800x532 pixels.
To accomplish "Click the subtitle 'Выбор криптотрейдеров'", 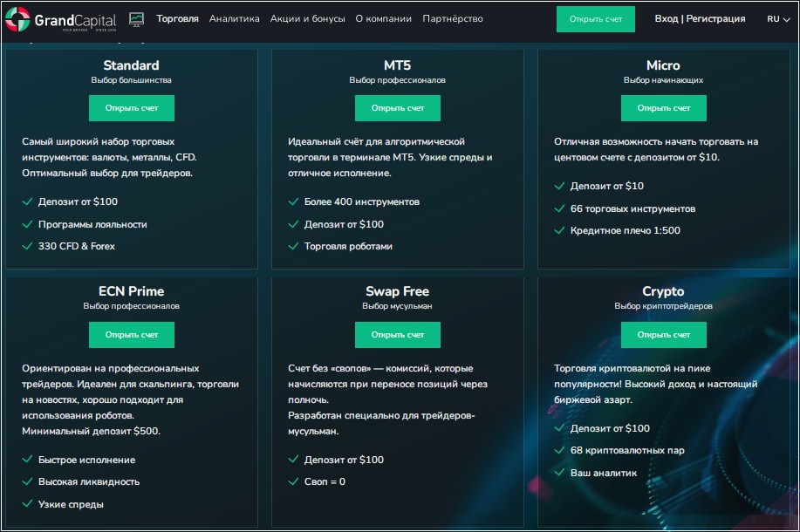I will tap(663, 306).
